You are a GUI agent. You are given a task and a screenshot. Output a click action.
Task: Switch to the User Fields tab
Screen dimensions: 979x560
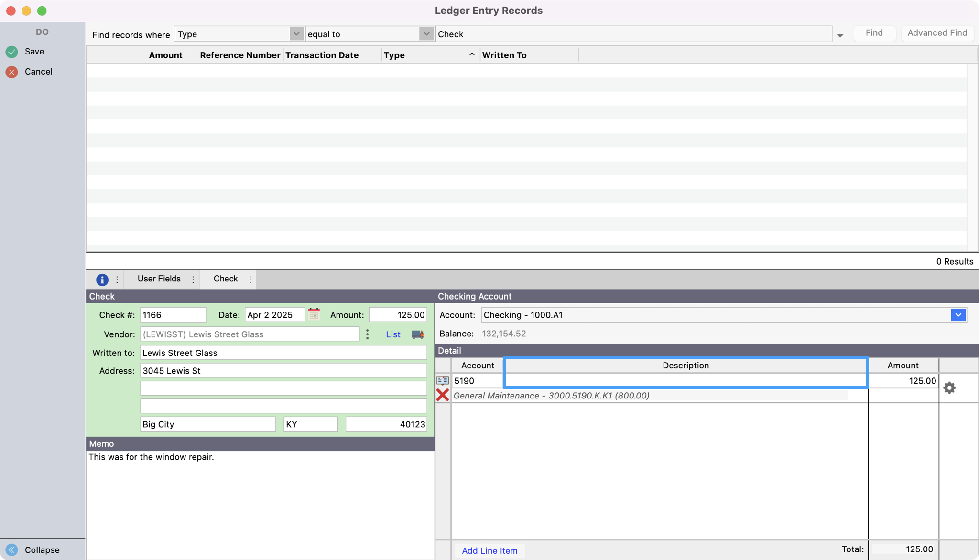[x=159, y=279]
